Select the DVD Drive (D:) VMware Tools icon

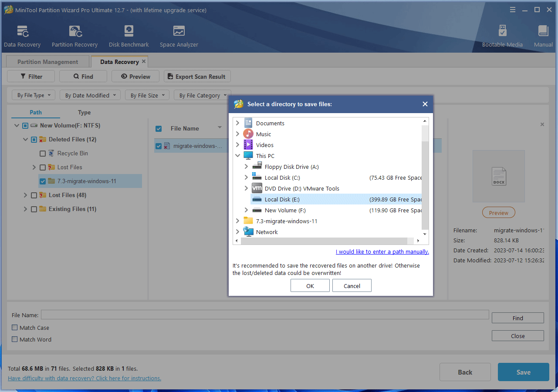[257, 188]
